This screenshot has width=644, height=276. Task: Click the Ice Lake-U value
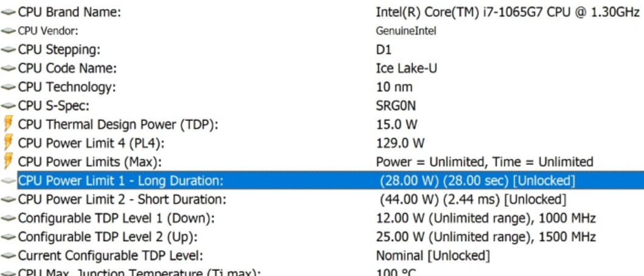(407, 68)
